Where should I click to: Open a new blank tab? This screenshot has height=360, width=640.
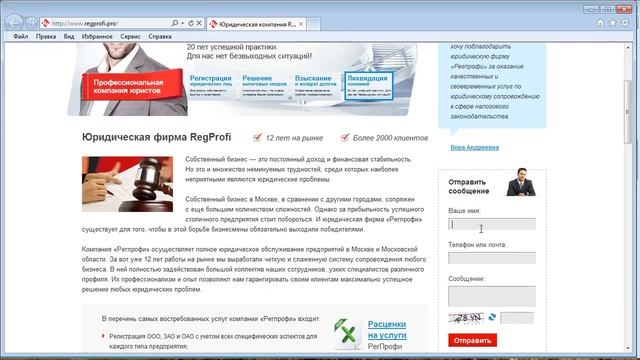point(313,24)
